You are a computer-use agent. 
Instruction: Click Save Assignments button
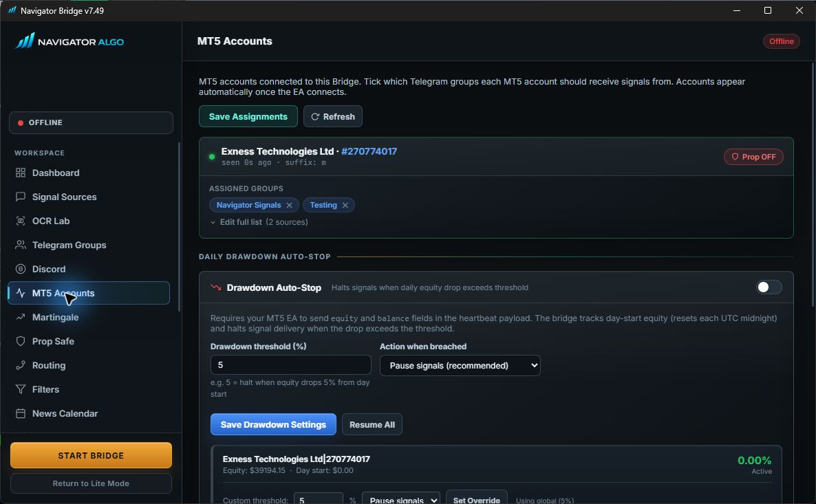[248, 116]
